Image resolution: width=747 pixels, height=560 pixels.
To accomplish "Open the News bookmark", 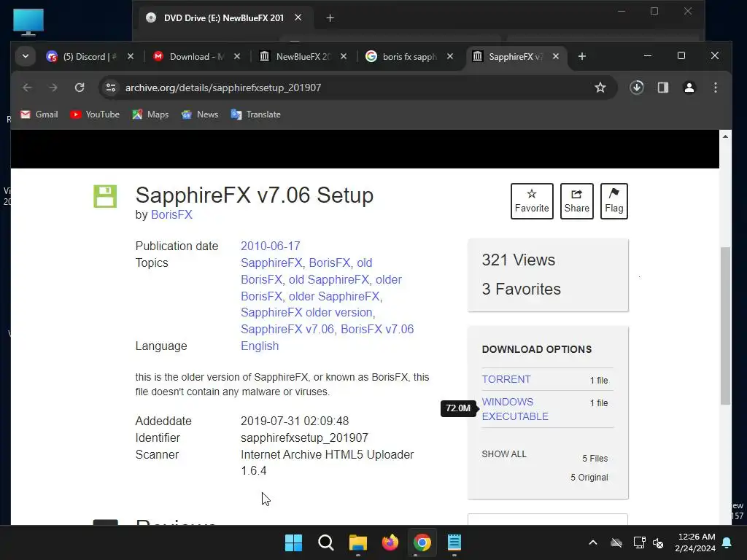I will point(200,114).
